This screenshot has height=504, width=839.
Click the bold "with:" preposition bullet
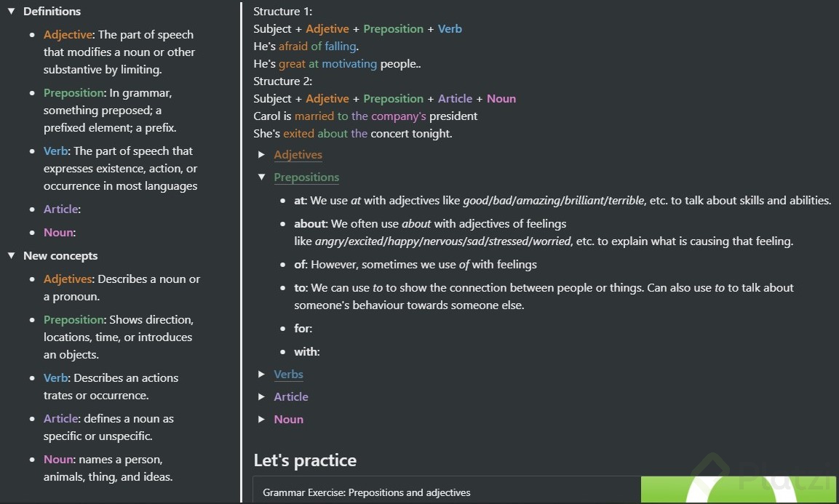click(306, 352)
